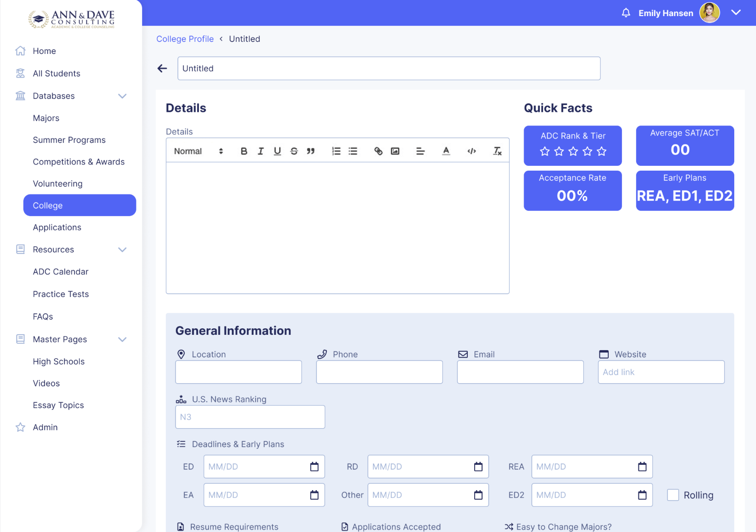Insert a blockquote in the editor
This screenshot has height=532, width=756.
pyautogui.click(x=311, y=151)
